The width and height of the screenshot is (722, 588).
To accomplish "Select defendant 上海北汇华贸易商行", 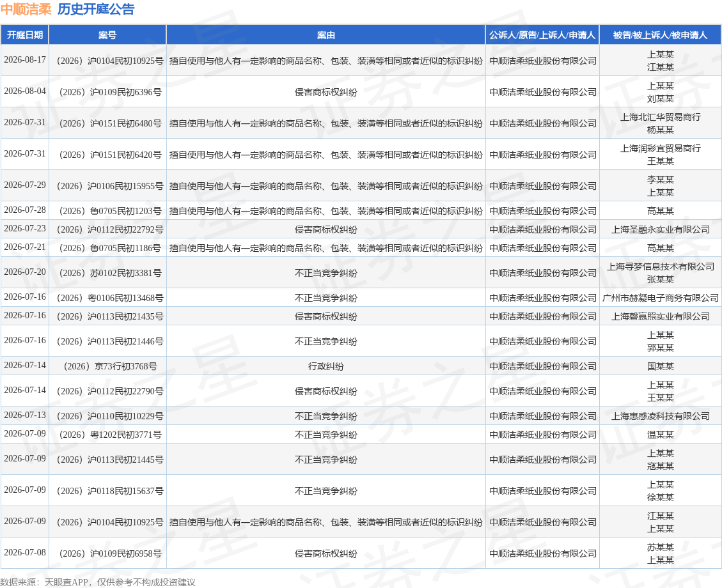I will (x=661, y=117).
